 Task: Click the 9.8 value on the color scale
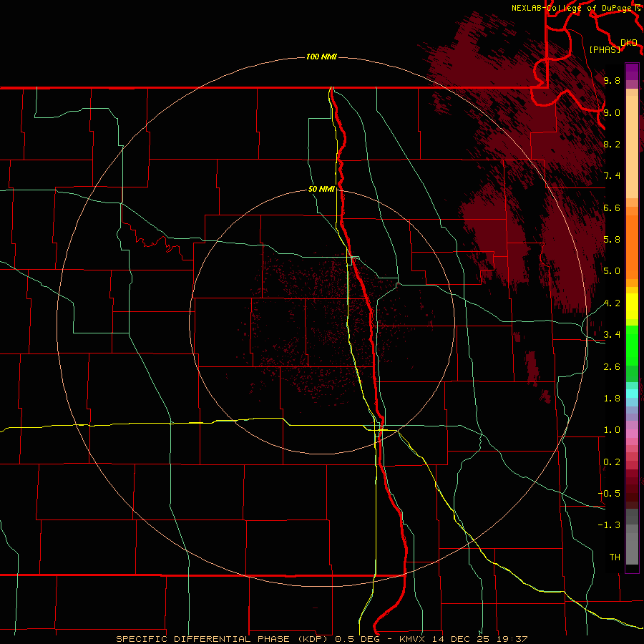pos(612,80)
